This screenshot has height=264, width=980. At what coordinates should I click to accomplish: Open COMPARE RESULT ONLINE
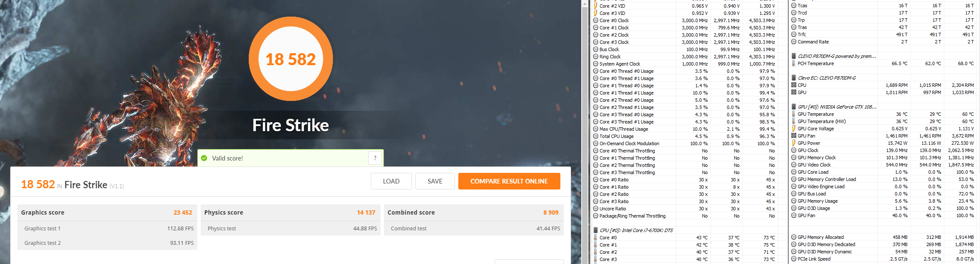(x=509, y=181)
